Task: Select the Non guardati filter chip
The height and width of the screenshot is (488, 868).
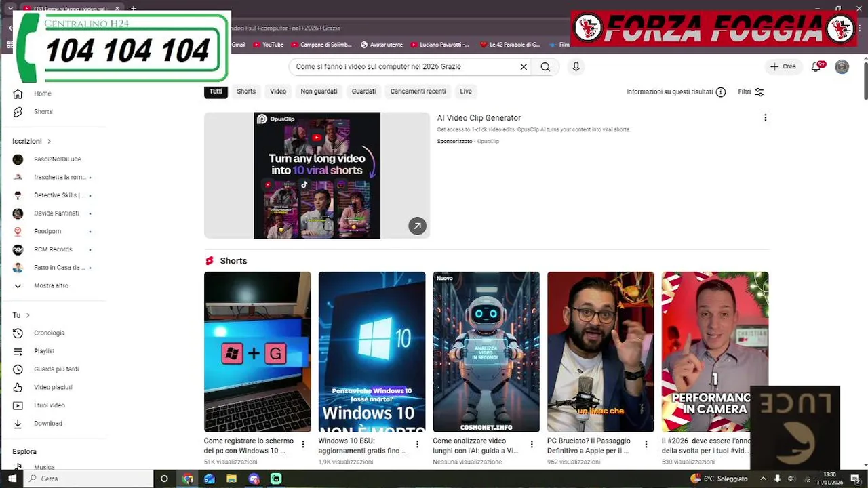Action: 319,91
